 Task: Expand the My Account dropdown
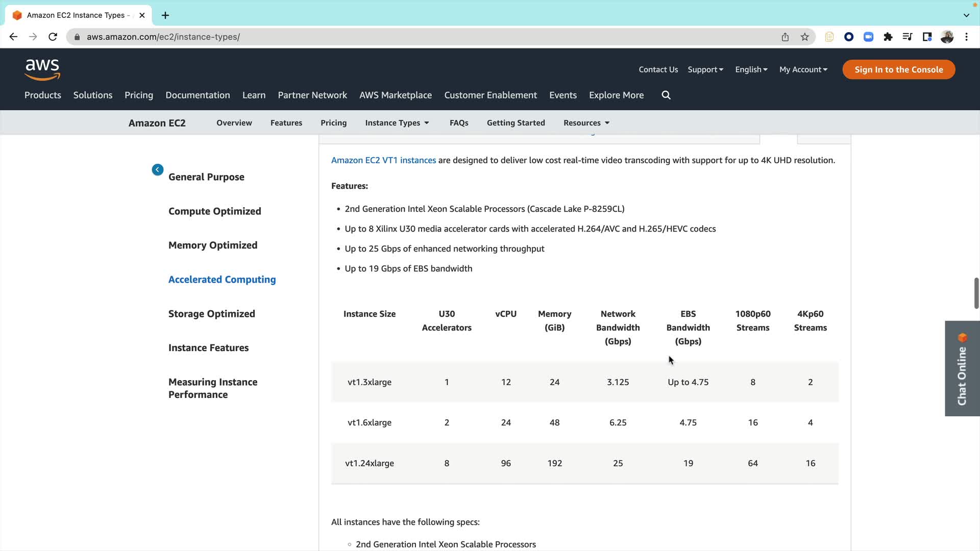803,69
